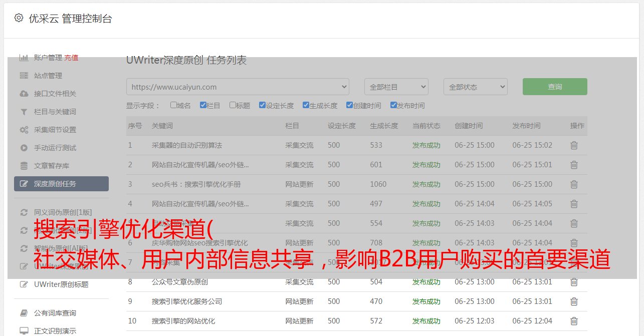Expand the 全部栏目 dropdown
Screen dimensions: 644x336
tap(396, 87)
